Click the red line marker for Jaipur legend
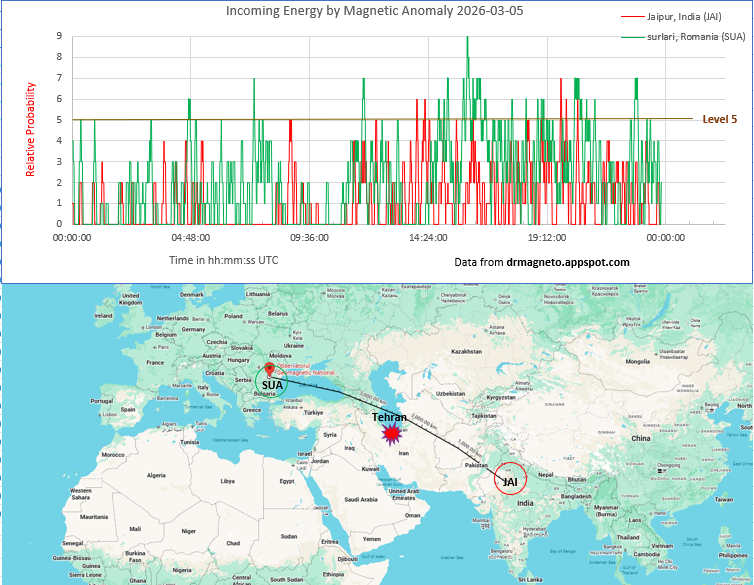The height and width of the screenshot is (585, 754). tap(632, 16)
